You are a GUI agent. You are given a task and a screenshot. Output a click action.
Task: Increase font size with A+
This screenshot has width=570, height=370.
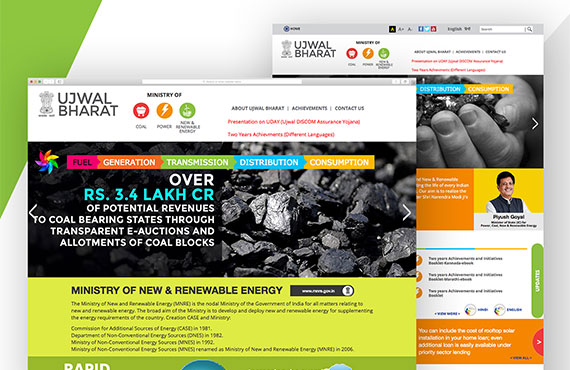coord(401,29)
